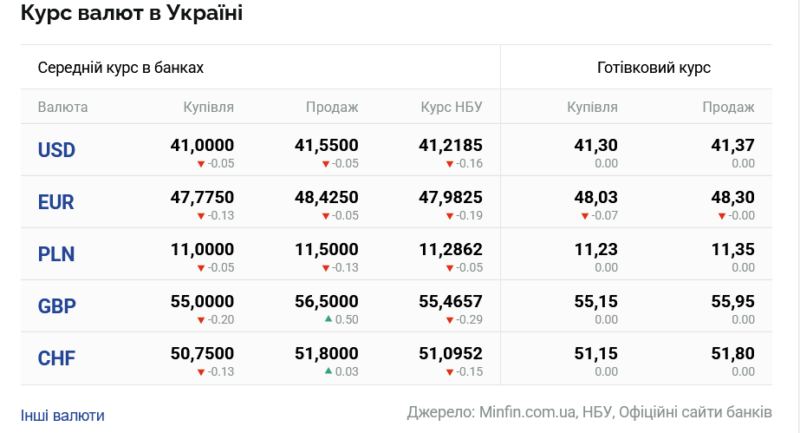The width and height of the screenshot is (800, 433).
Task: Click the red down arrow beside -0.15
Action: [x=449, y=371]
